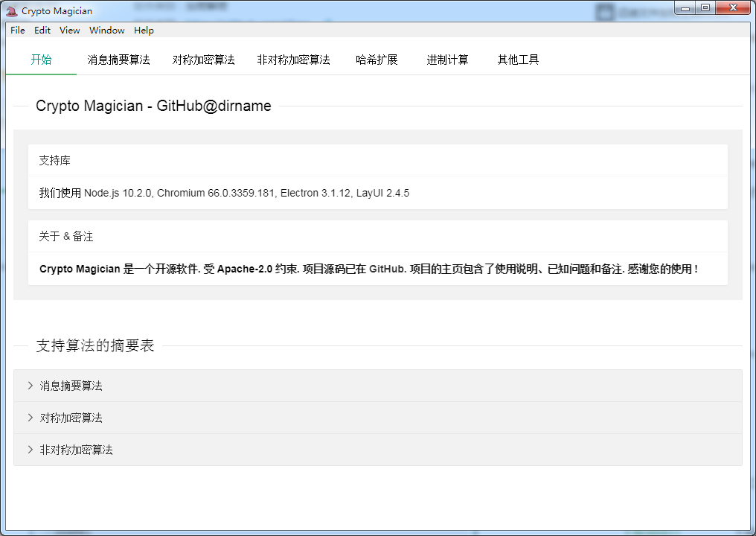Image resolution: width=756 pixels, height=536 pixels.
Task: Maximize the Crypto Magician window
Action: (x=705, y=8)
